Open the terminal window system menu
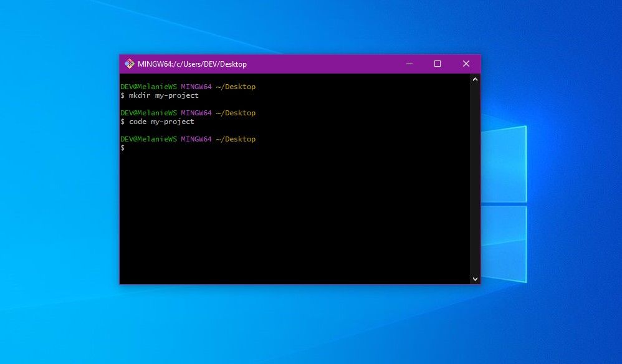 pyautogui.click(x=130, y=64)
